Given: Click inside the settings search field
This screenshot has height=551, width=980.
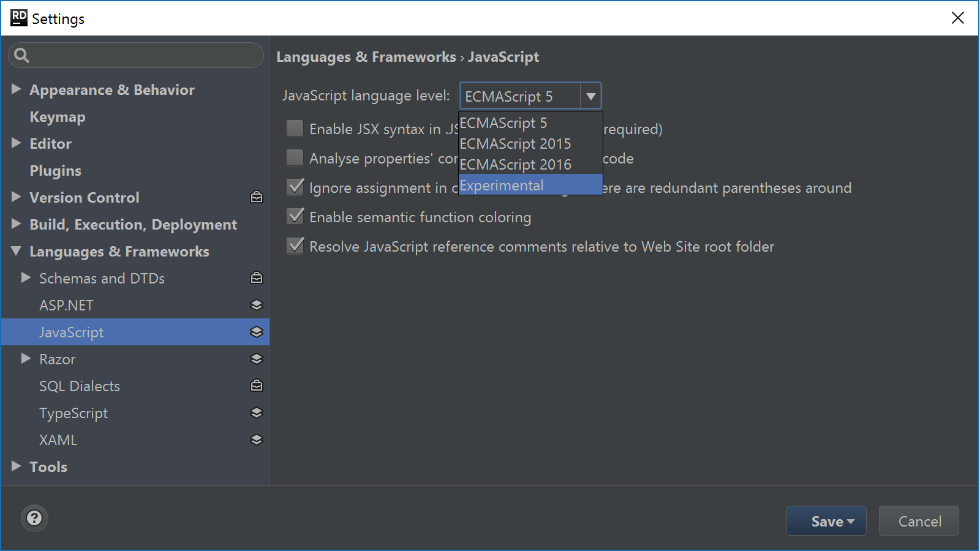Looking at the screenshot, I should tap(136, 55).
